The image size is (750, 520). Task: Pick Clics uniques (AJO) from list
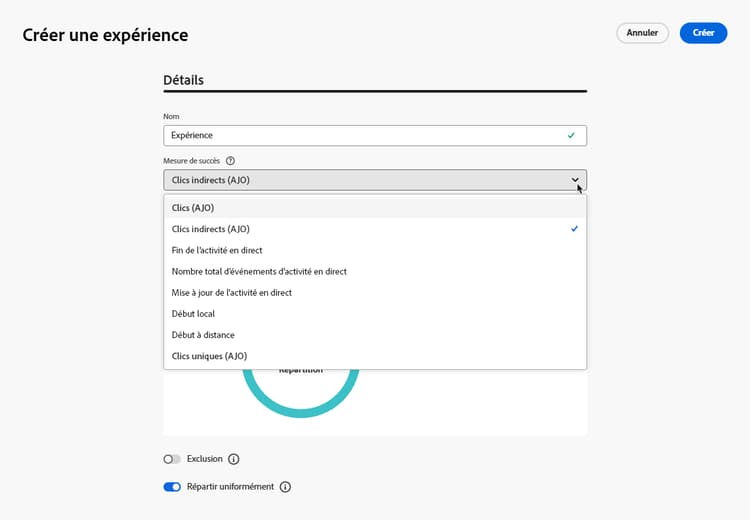209,356
